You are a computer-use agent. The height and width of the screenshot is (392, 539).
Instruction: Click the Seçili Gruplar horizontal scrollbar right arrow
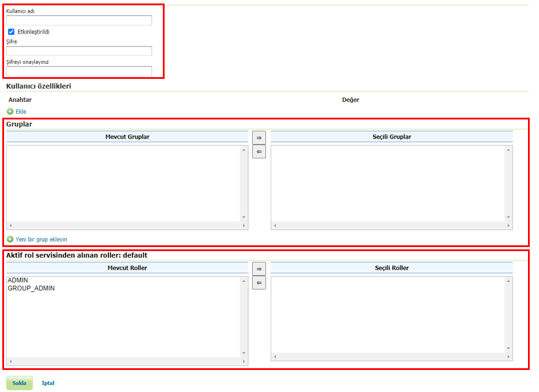pos(508,226)
